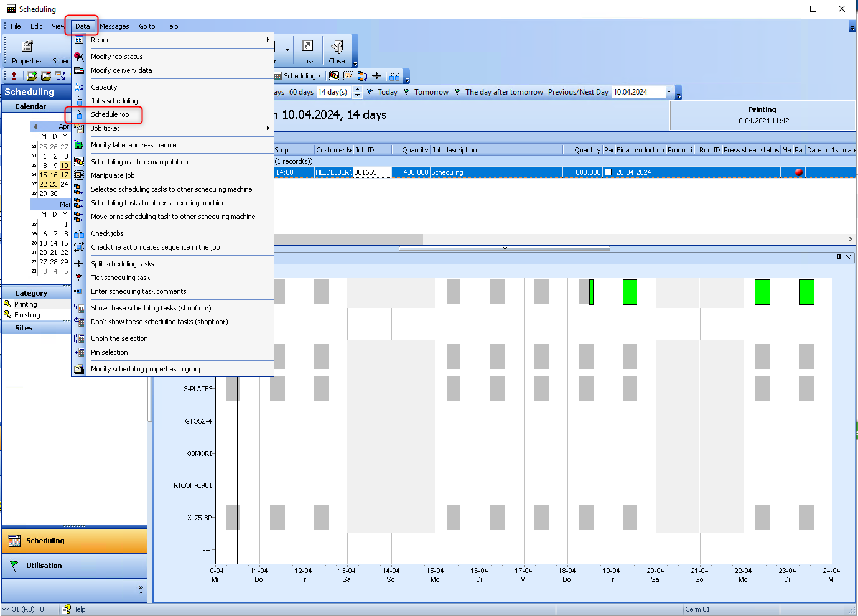Click the Check jobs binoculars icon
Screen dimensions: 858x616
coord(79,233)
